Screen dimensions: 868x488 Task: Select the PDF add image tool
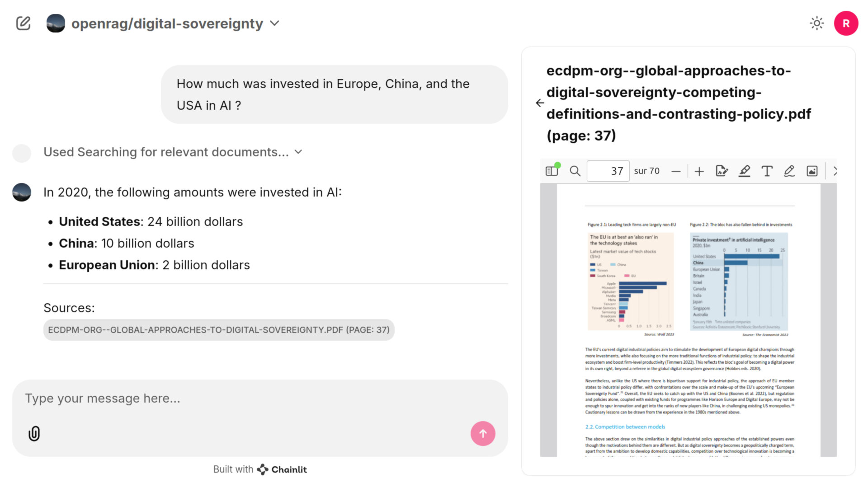(x=812, y=171)
